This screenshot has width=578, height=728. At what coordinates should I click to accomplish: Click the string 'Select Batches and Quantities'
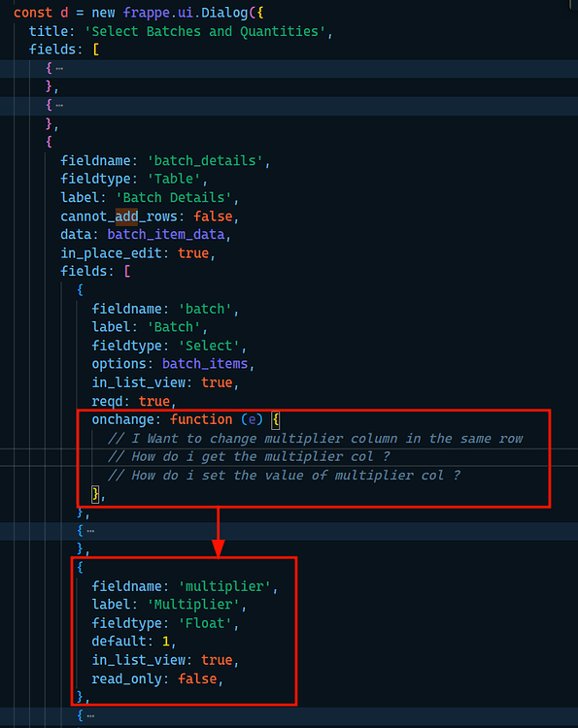click(x=205, y=32)
